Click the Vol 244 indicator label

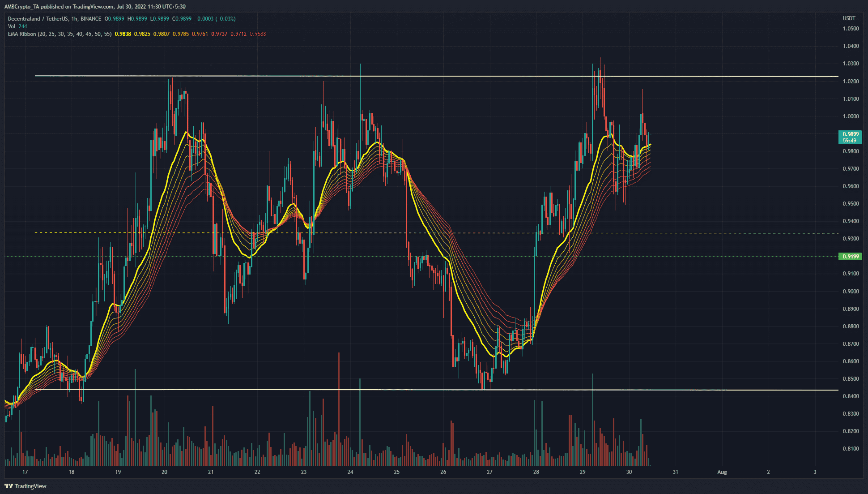17,26
